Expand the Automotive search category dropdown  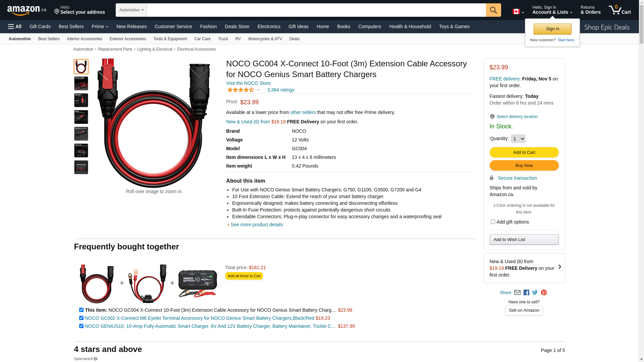point(131,10)
